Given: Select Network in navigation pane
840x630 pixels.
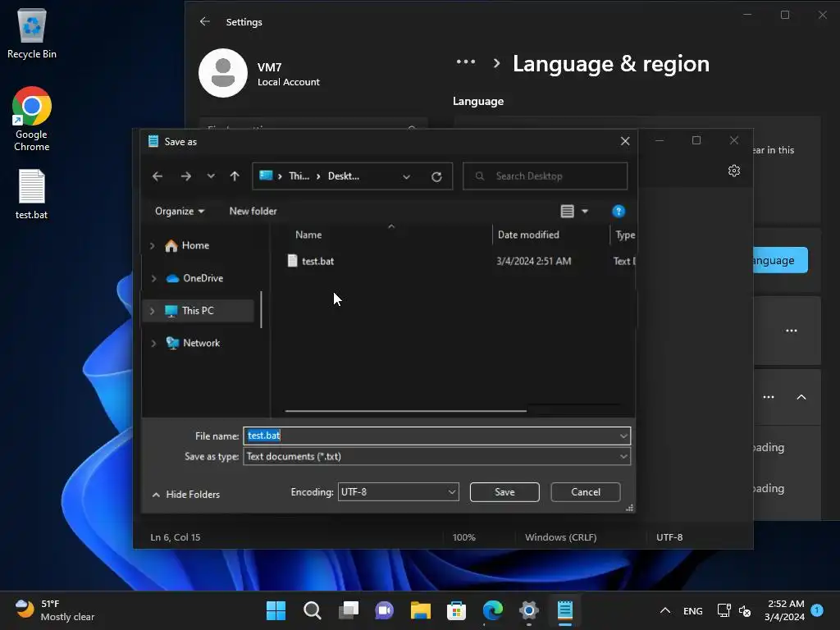Looking at the screenshot, I should 201,343.
